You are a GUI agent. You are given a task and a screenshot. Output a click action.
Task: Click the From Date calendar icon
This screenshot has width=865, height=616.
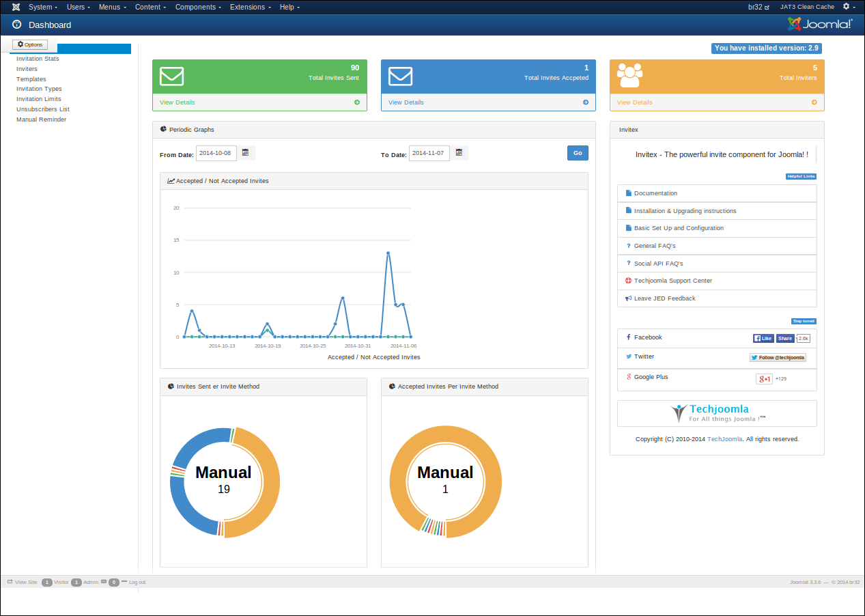(x=245, y=153)
